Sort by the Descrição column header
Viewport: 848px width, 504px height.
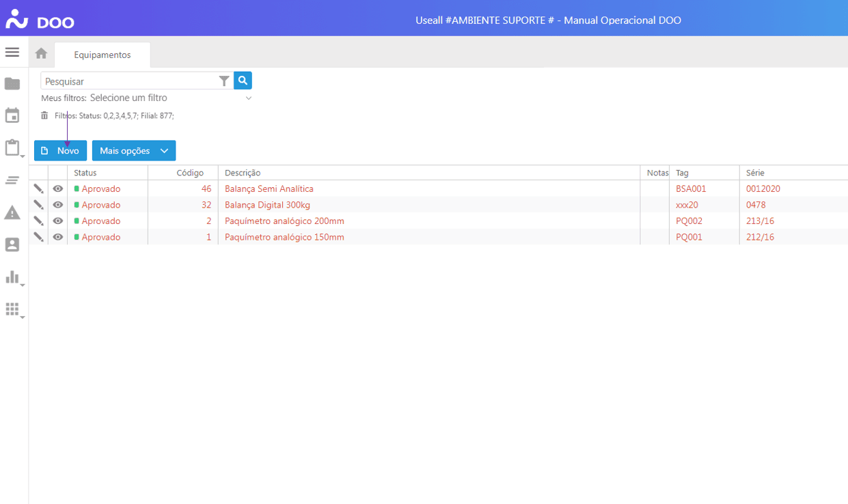click(243, 173)
